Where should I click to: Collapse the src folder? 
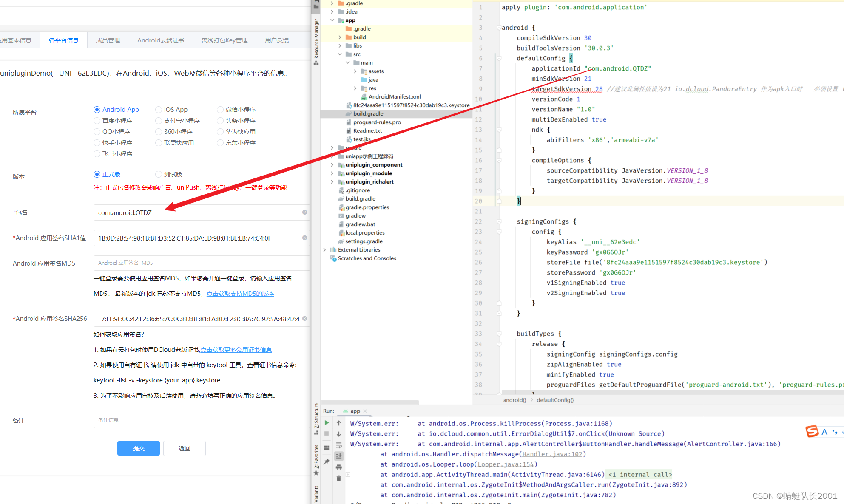click(340, 54)
